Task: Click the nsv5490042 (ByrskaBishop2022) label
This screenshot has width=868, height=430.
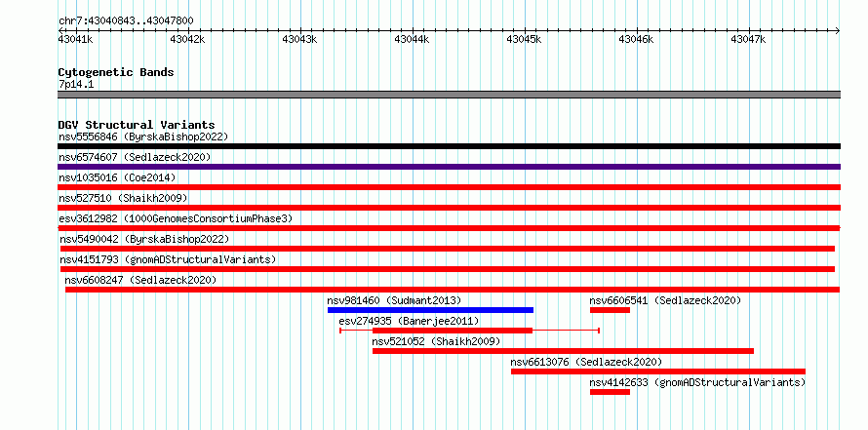Action: click(144, 239)
